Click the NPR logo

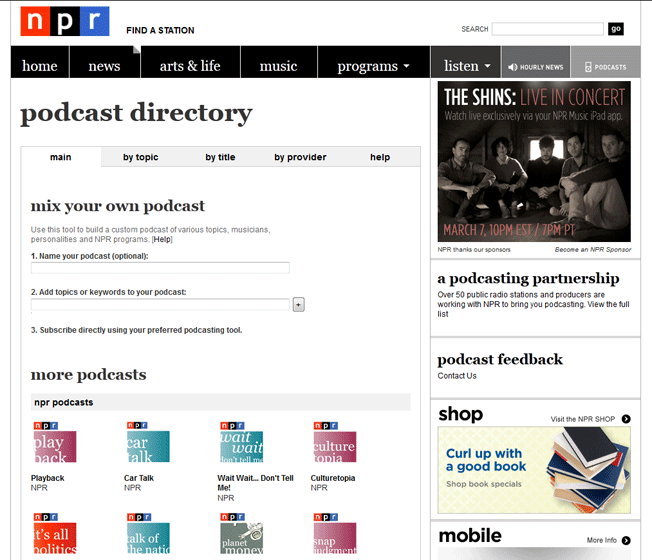tap(65, 21)
